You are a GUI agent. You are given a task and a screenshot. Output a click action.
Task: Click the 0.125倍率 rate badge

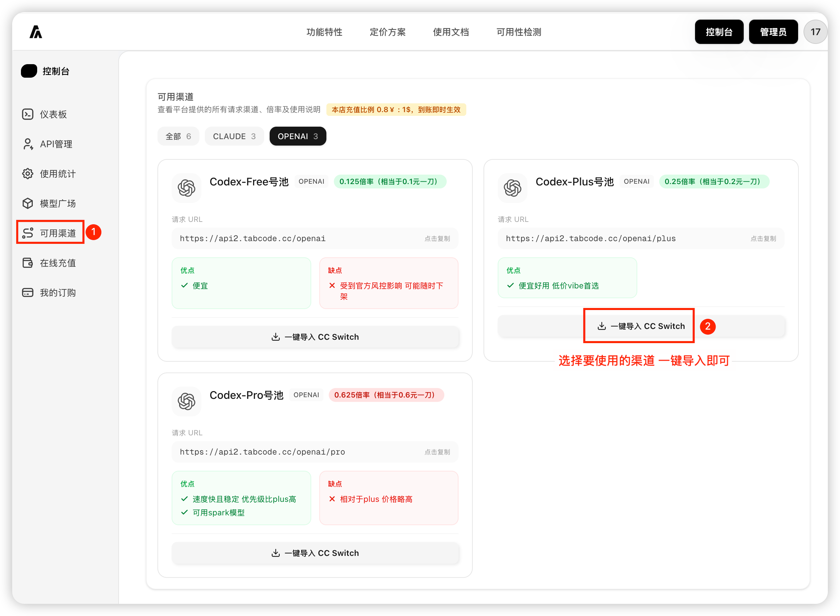390,182
